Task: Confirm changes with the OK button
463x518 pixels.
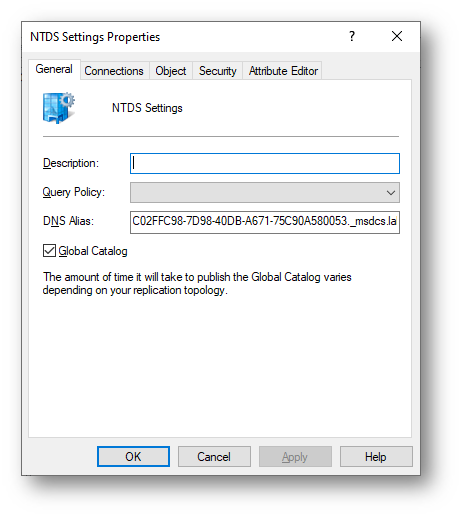Action: coord(133,457)
